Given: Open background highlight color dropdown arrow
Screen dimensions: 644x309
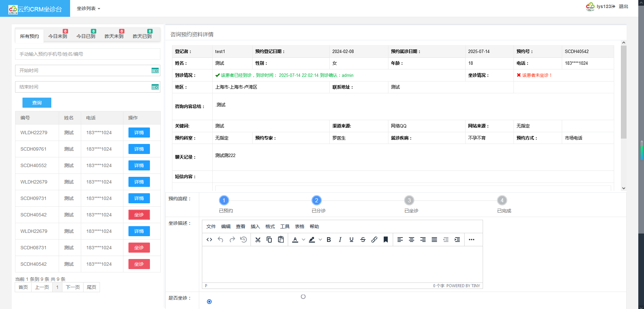Looking at the screenshot, I should [x=320, y=240].
